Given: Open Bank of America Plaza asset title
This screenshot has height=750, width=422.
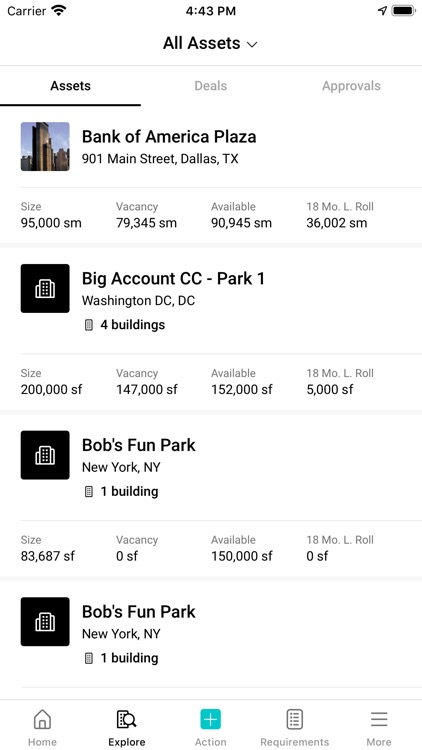Looking at the screenshot, I should click(x=169, y=137).
